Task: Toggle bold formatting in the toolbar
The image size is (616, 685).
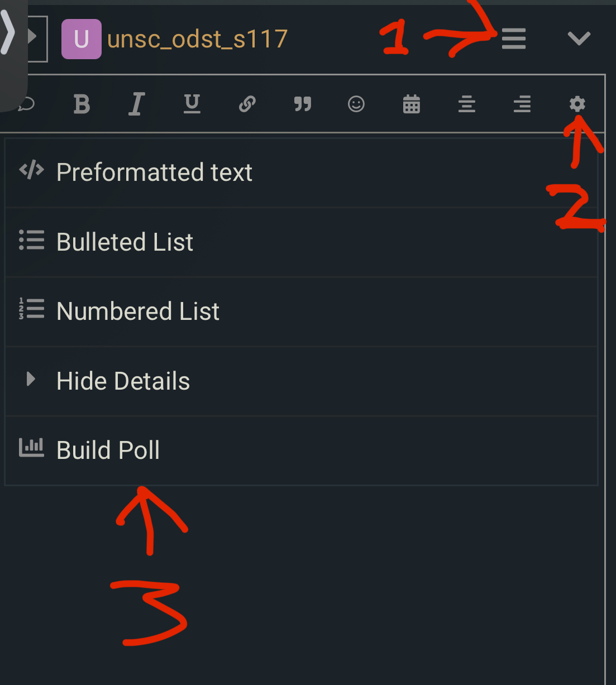Action: click(82, 104)
